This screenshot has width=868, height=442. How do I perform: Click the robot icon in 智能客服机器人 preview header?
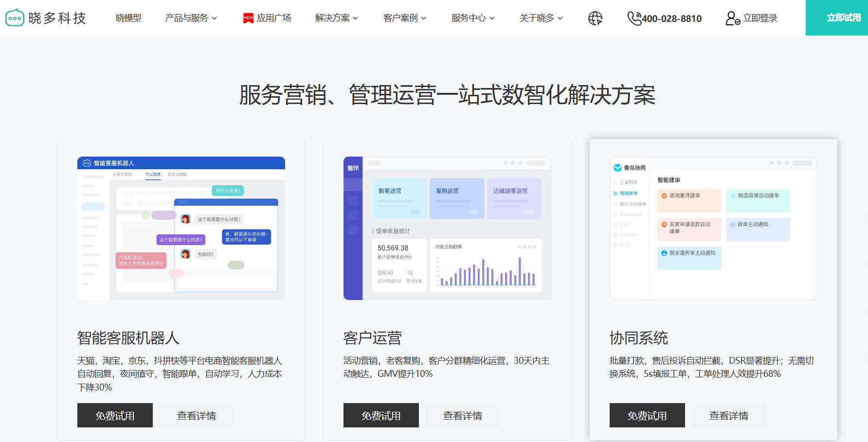pyautogui.click(x=87, y=163)
